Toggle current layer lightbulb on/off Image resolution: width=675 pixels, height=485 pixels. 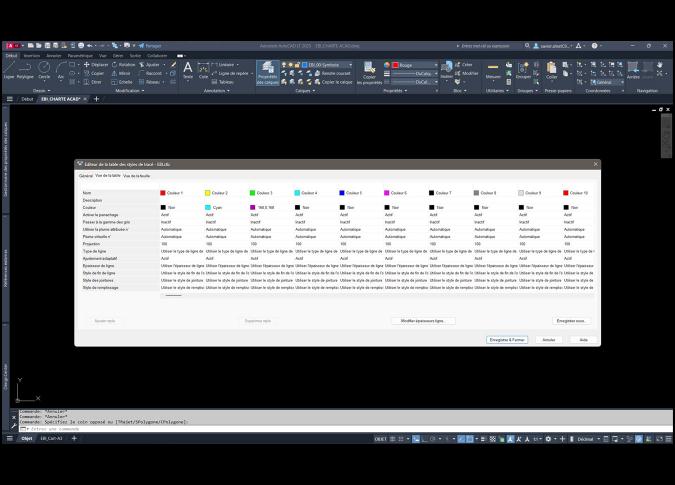point(284,65)
